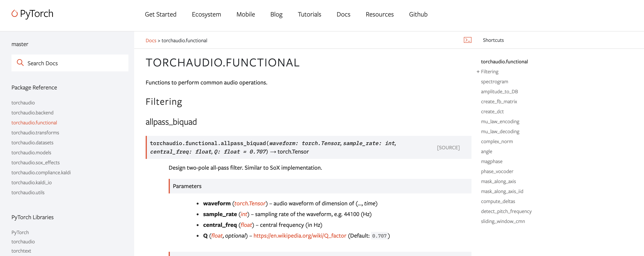Open the Ecosystem menu
The width and height of the screenshot is (644, 256).
[x=206, y=15]
